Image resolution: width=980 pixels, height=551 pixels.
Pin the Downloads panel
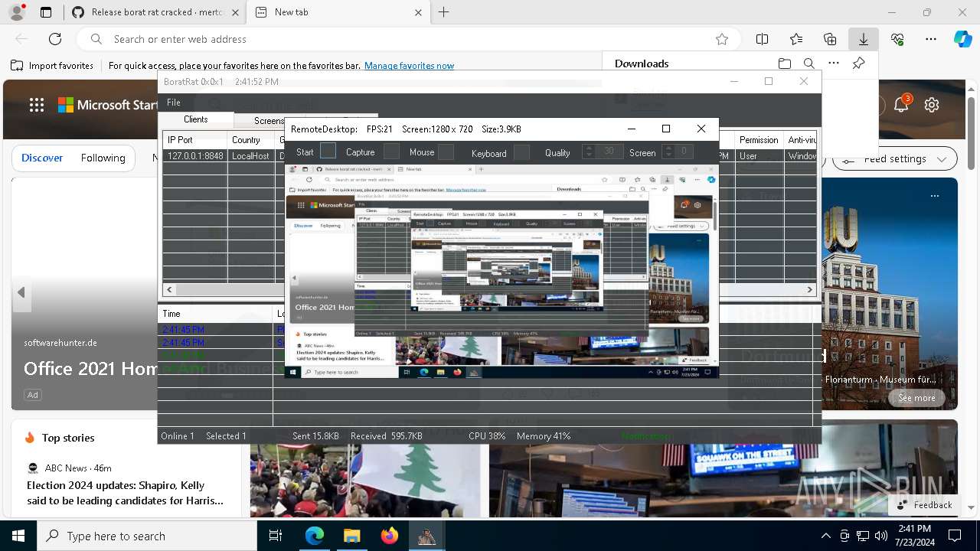tap(859, 64)
